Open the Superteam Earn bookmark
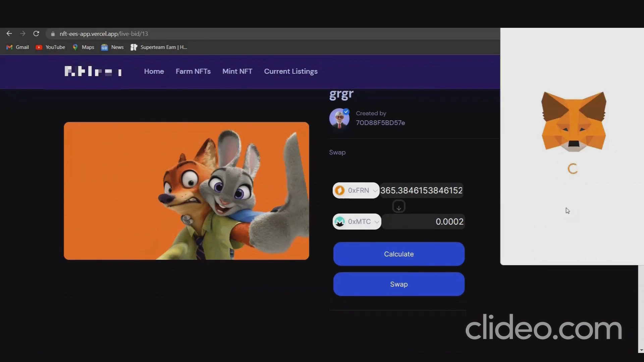Screen dimensions: 644x362 159,47
